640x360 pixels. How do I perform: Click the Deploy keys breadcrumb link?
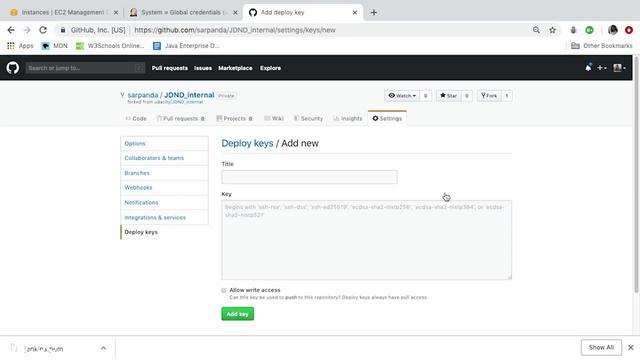[247, 143]
